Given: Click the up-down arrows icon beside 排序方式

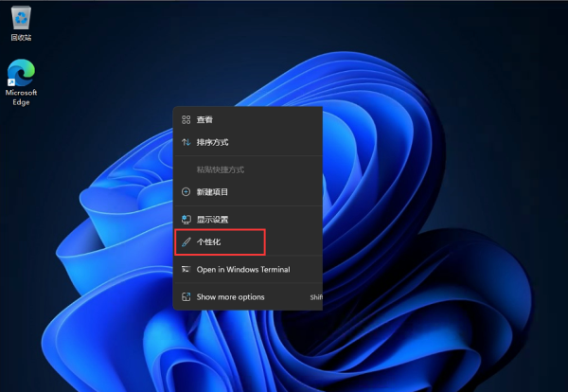Looking at the screenshot, I should (186, 142).
